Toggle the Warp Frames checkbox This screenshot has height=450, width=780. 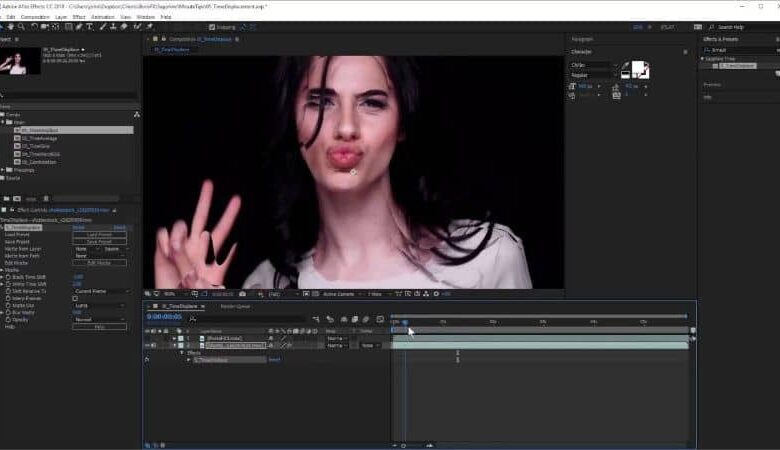point(75,298)
